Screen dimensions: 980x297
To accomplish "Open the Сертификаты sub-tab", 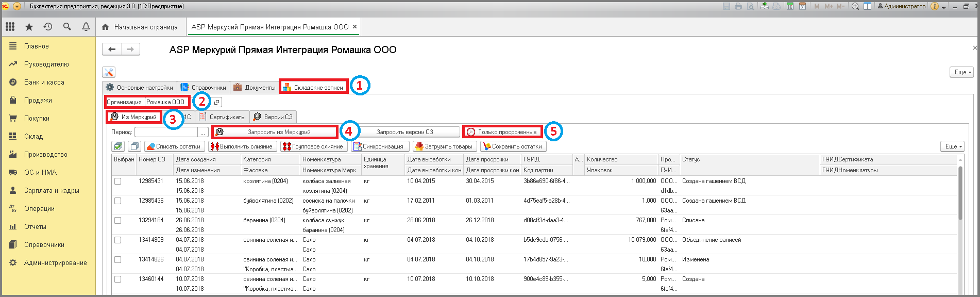I will tap(223, 117).
